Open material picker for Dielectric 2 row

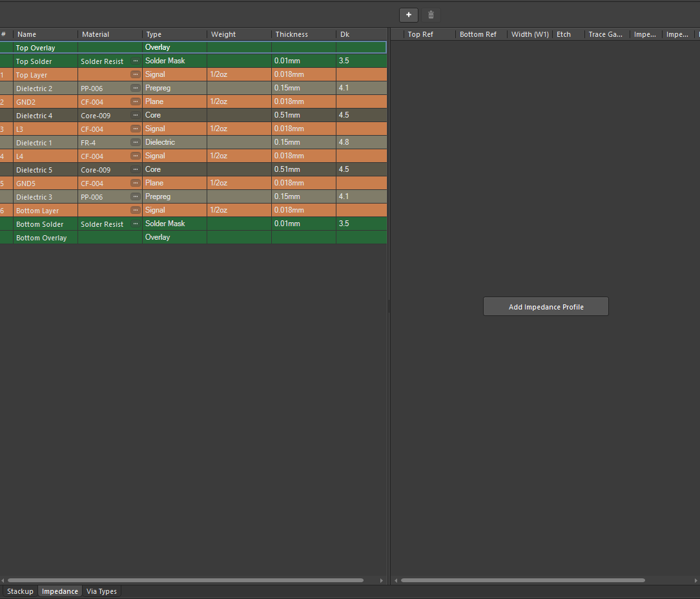coord(136,88)
